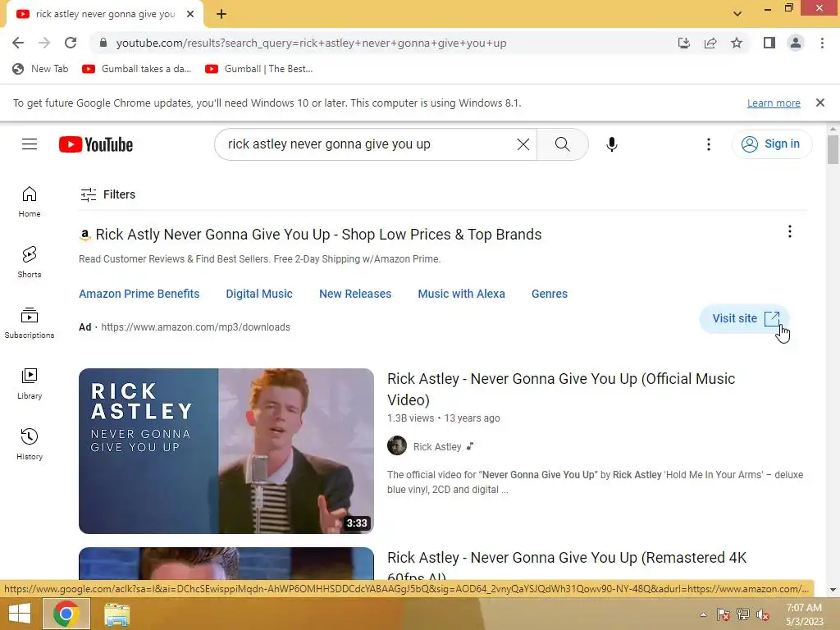Start voice search with microphone
Image resolution: width=840 pixels, height=630 pixels.
611,144
